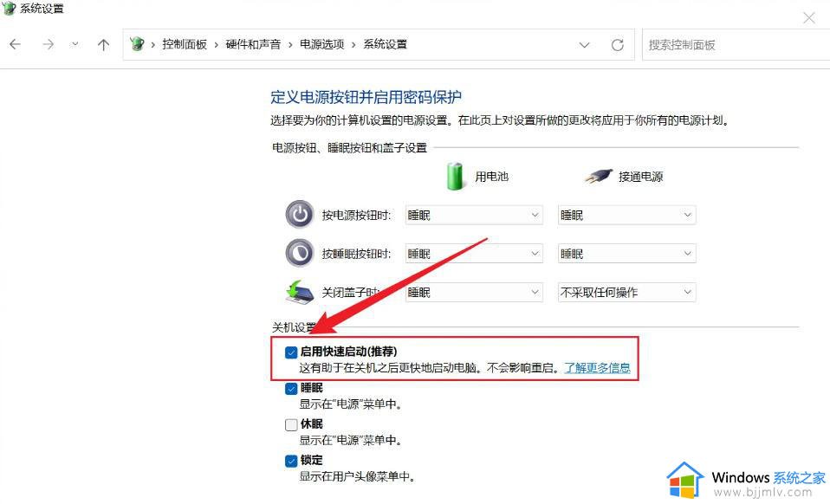Open 按睡眠按钮时 plugged-in dropdown
This screenshot has height=504, width=830.
[x=626, y=254]
